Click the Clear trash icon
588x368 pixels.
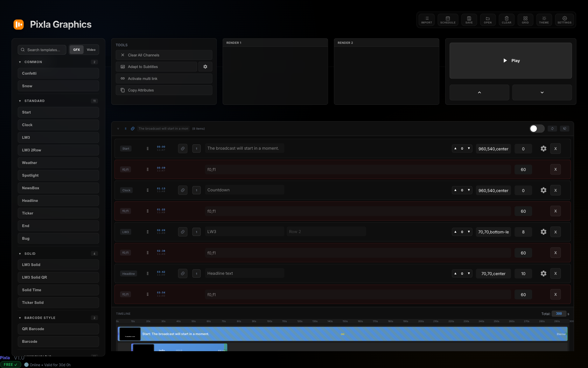pyautogui.click(x=506, y=20)
